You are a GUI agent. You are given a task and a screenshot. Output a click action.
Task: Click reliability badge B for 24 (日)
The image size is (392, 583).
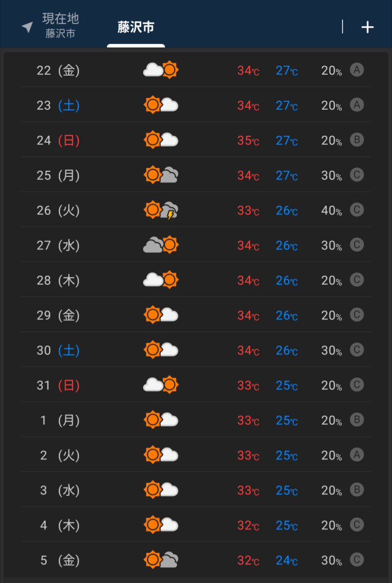point(357,140)
